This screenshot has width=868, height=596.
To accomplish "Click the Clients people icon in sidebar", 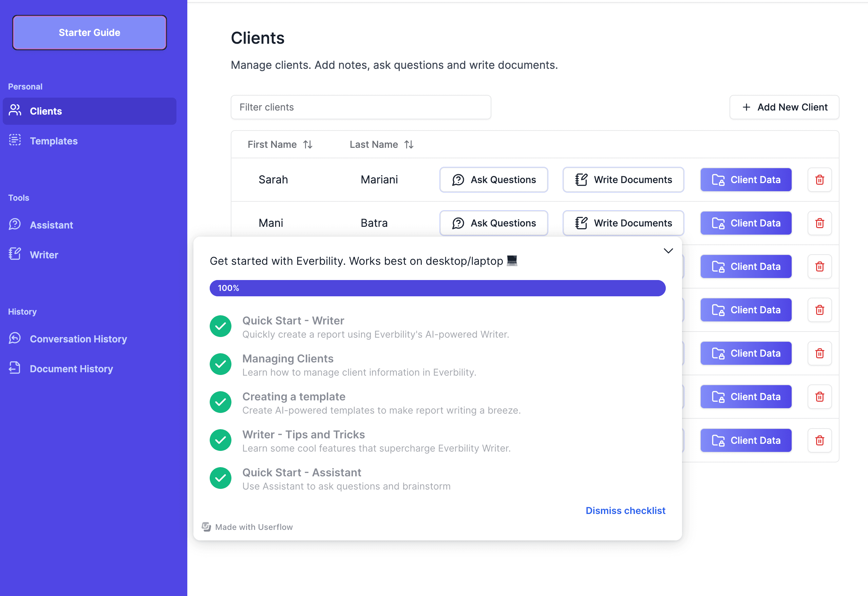I will 15,111.
